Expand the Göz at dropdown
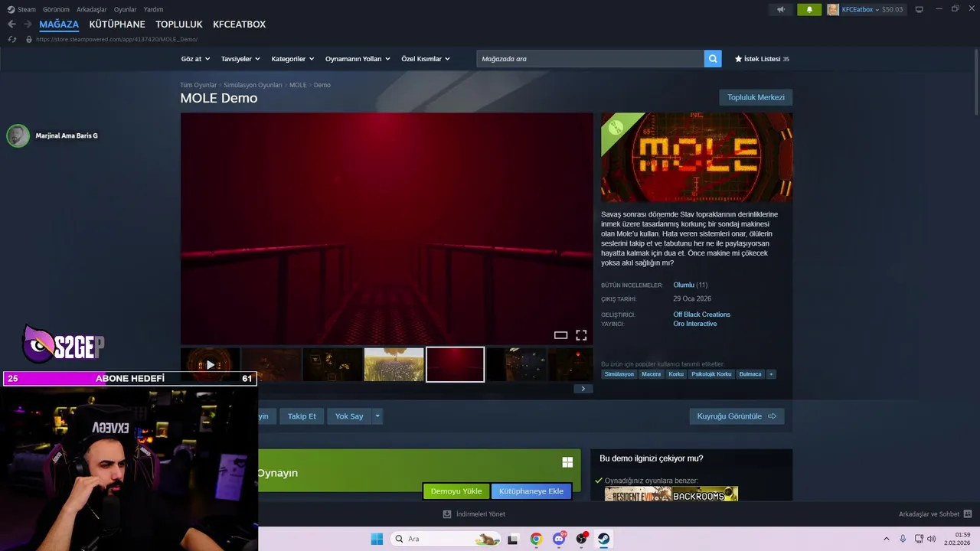 (195, 59)
